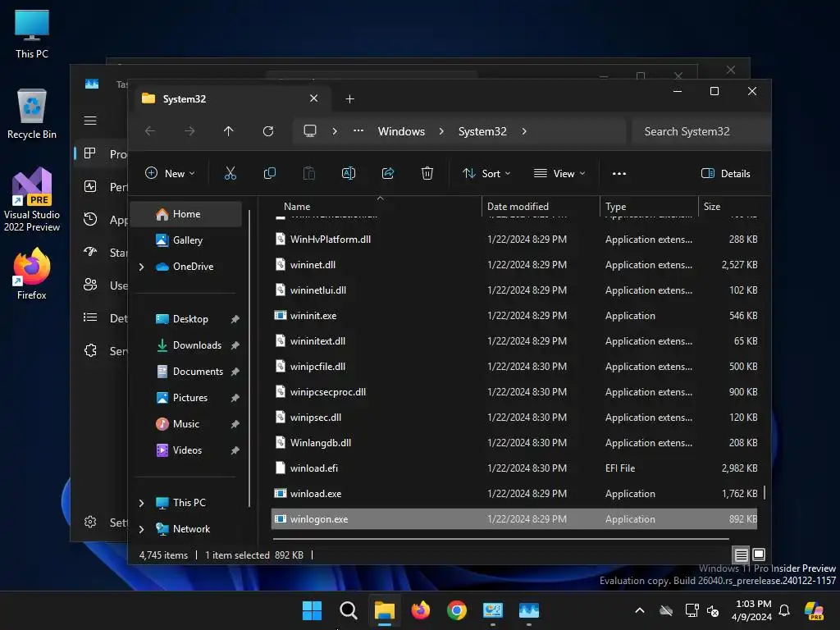Show hidden system tray icons
Image resolution: width=840 pixels, height=630 pixels.
(x=640, y=610)
